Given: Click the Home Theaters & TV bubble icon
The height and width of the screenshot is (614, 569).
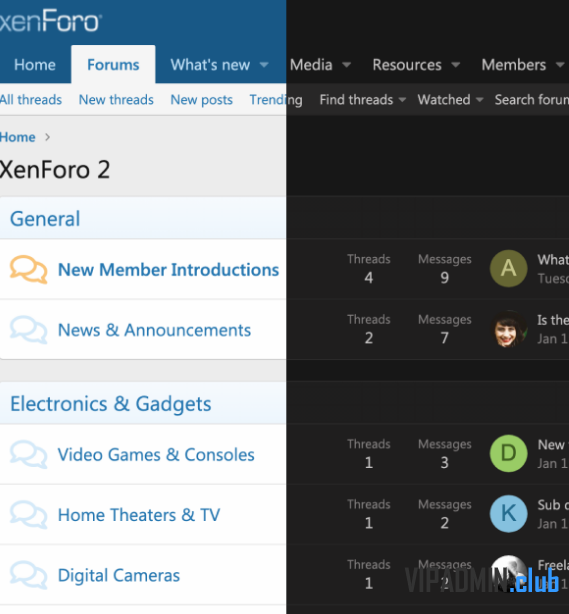Looking at the screenshot, I should pyautogui.click(x=29, y=515).
